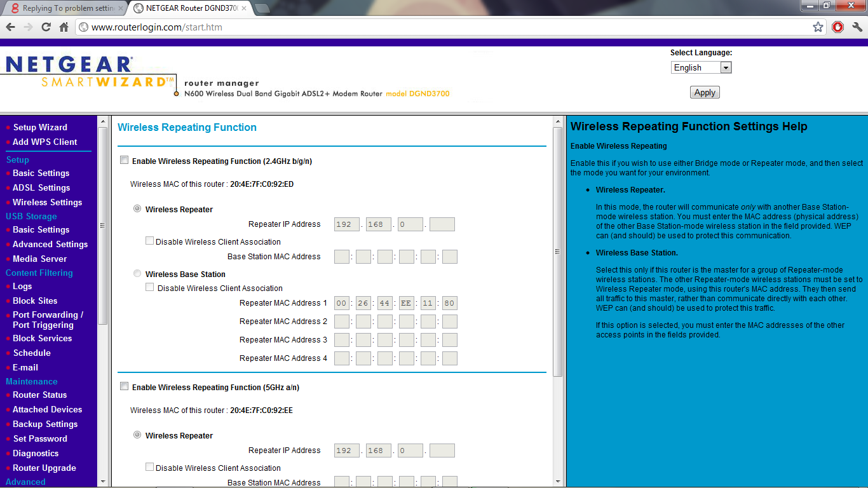
Task: Click first field of Repeater MAC Address 2
Action: (342, 322)
